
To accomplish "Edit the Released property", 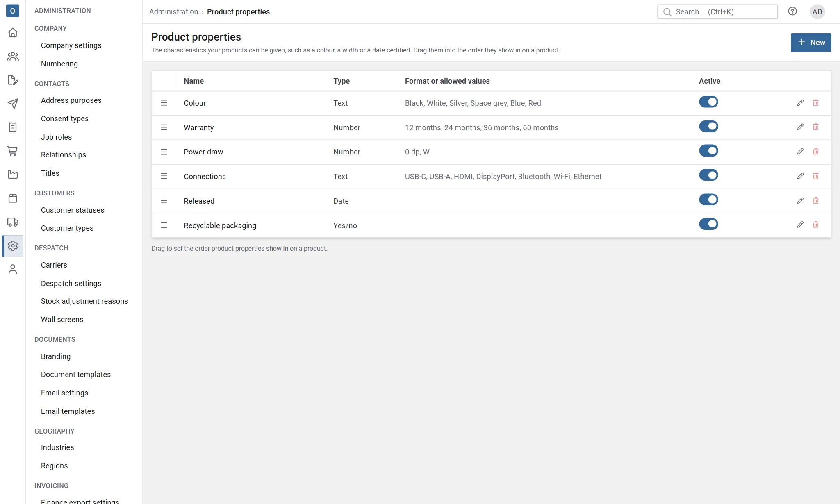I will tap(800, 201).
